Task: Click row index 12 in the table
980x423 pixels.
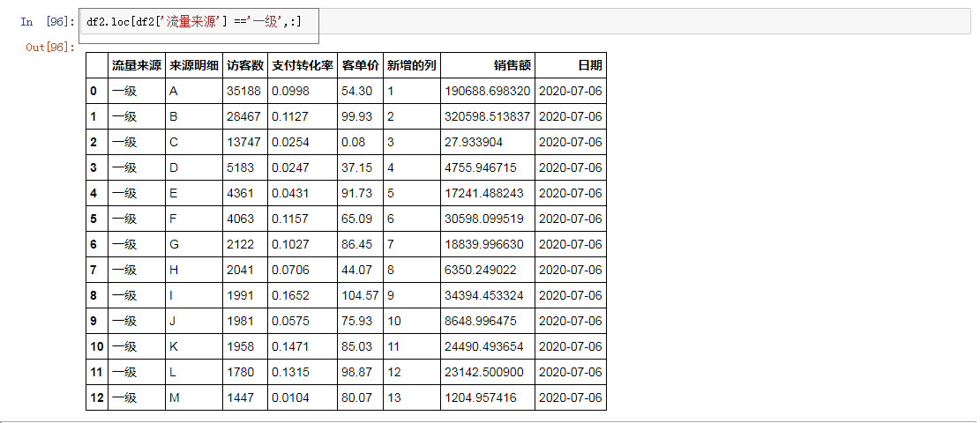Action: pyautogui.click(x=96, y=397)
